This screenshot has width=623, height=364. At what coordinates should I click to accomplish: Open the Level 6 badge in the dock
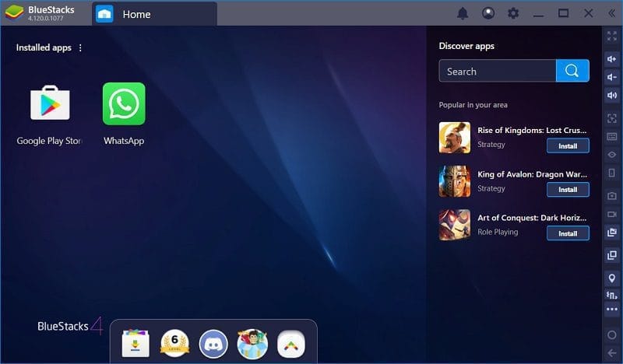coord(174,344)
